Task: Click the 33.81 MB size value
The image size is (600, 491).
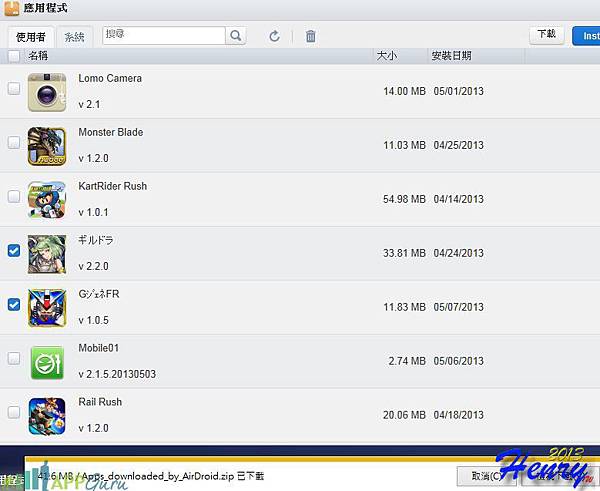Action: click(x=404, y=253)
